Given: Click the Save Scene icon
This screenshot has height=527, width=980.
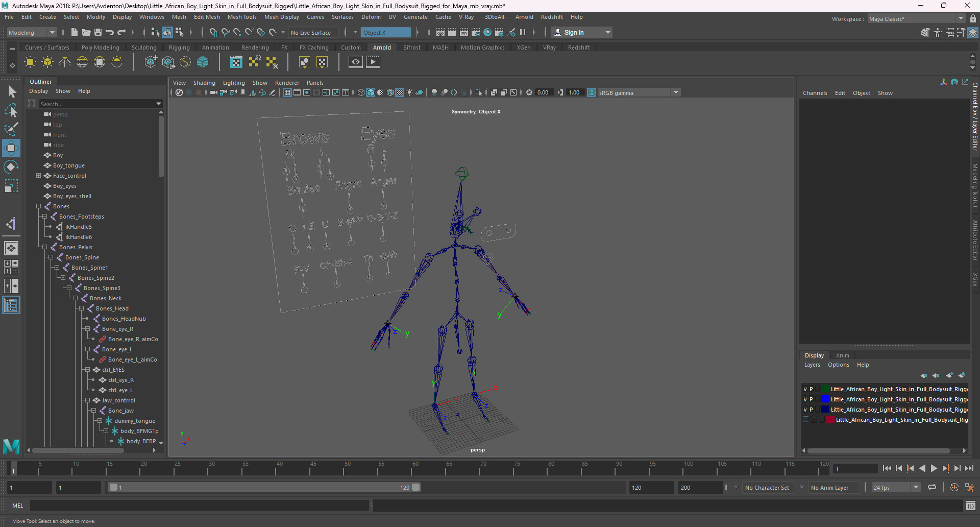Looking at the screenshot, I should coord(98,32).
